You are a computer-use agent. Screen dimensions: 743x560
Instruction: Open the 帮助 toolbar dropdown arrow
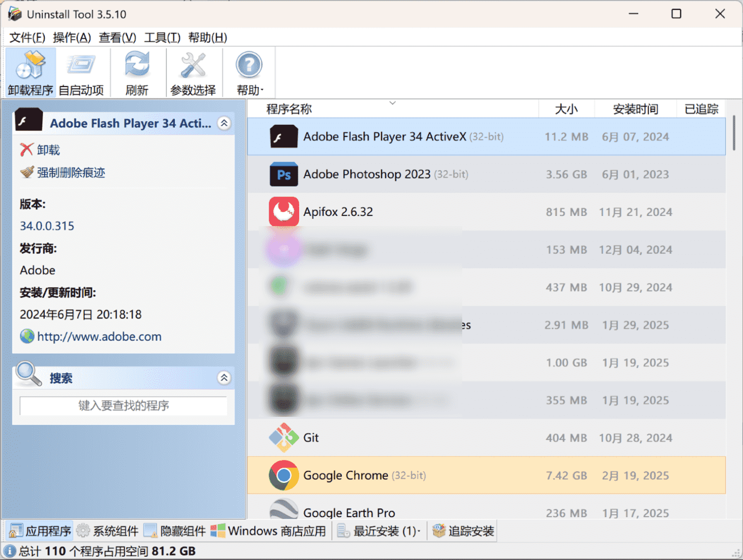262,90
